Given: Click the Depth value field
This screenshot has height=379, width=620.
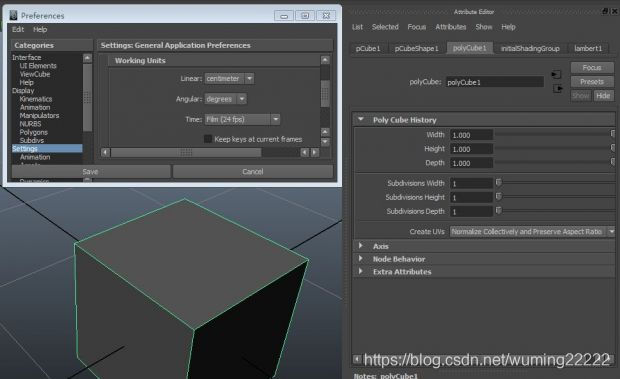Looking at the screenshot, I should point(471,163).
